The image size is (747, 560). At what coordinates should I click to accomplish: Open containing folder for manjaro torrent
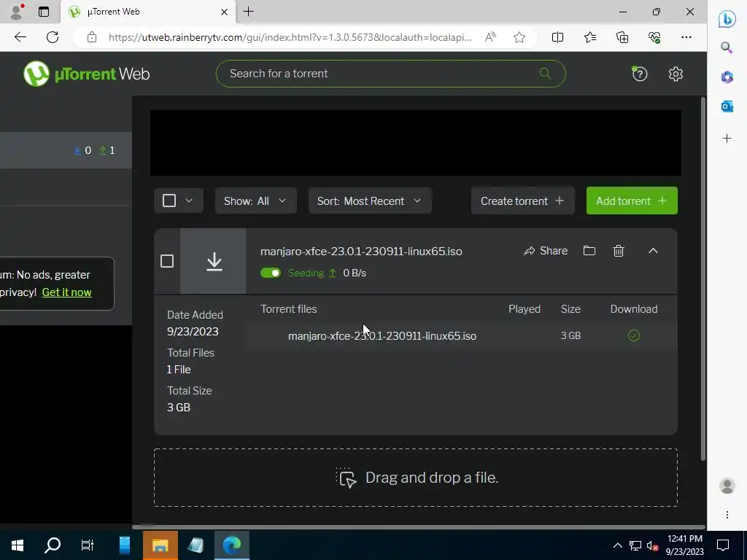tap(589, 251)
